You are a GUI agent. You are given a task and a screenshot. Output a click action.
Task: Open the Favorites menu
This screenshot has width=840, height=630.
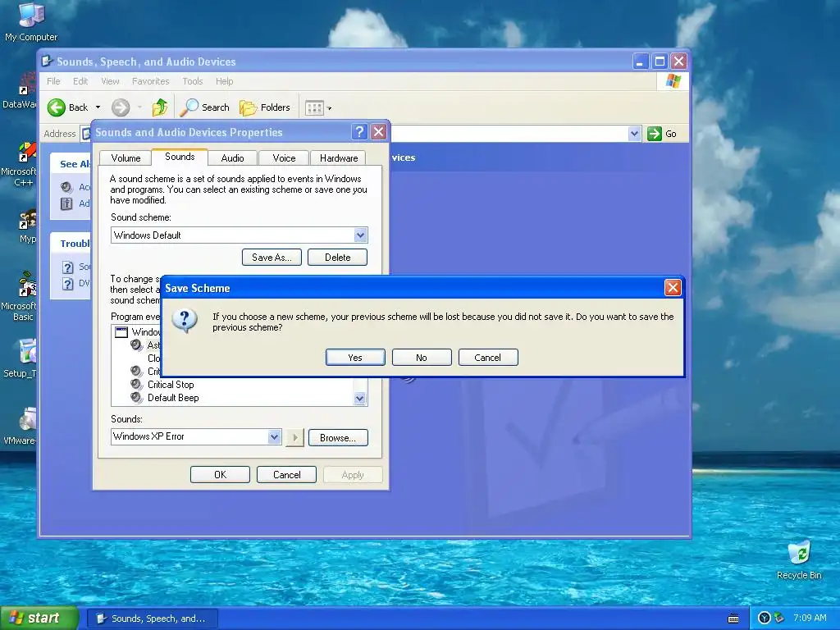click(151, 81)
